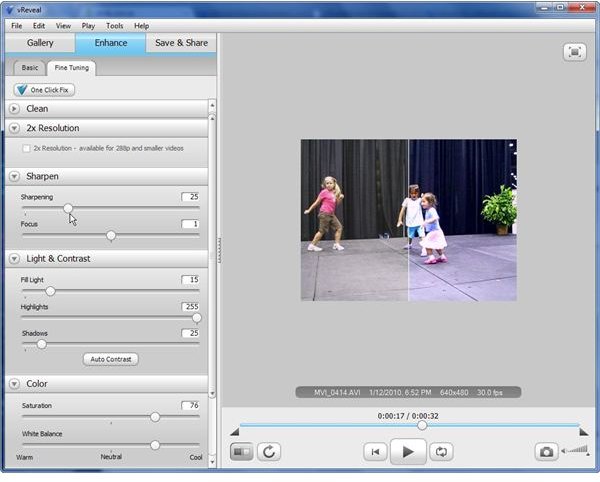Collapse the 2x Resolution section
This screenshot has height=482, width=600.
(x=14, y=128)
